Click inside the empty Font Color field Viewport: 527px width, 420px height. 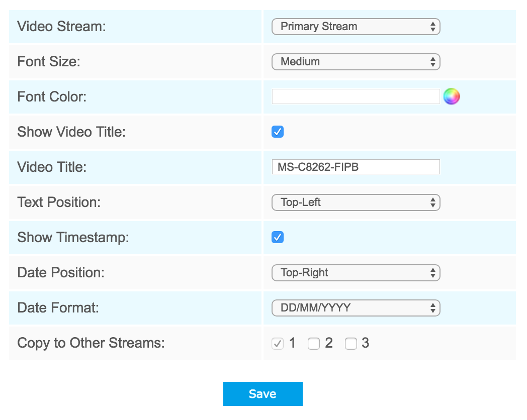coord(356,96)
